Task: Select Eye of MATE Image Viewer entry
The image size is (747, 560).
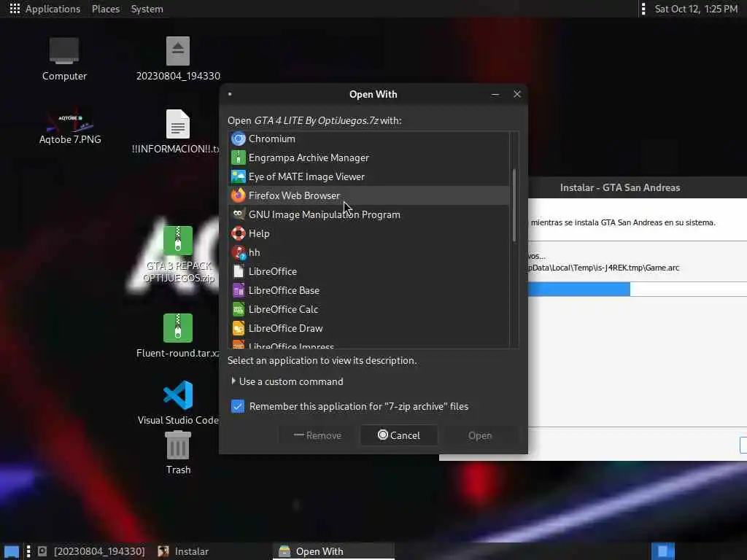Action: click(x=368, y=176)
